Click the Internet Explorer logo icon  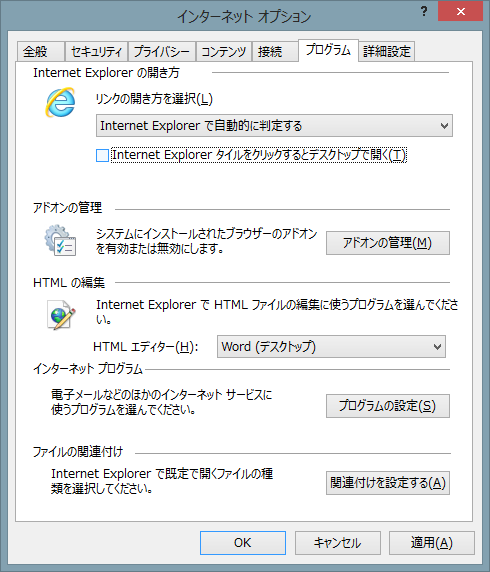[x=60, y=103]
